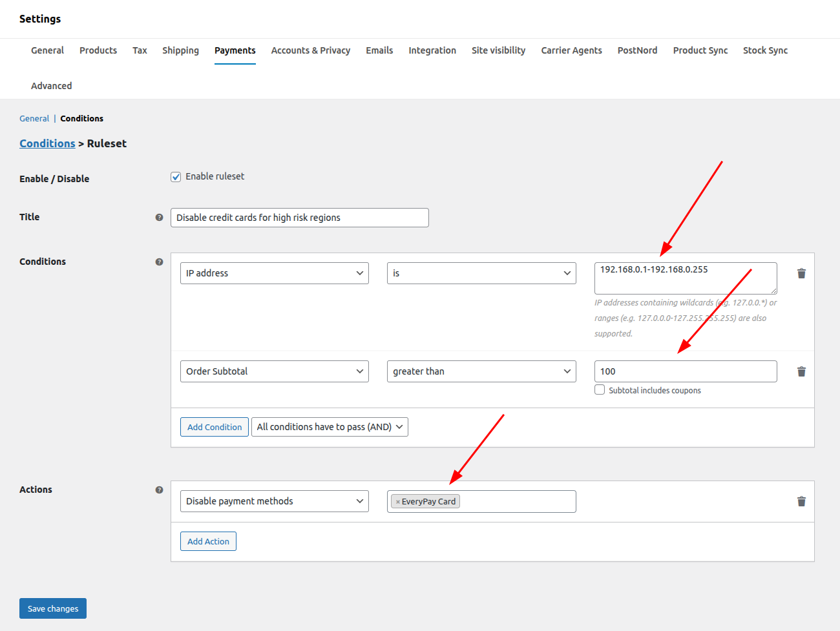The height and width of the screenshot is (631, 840).
Task: Switch to the Shipping settings tab
Action: pos(180,50)
